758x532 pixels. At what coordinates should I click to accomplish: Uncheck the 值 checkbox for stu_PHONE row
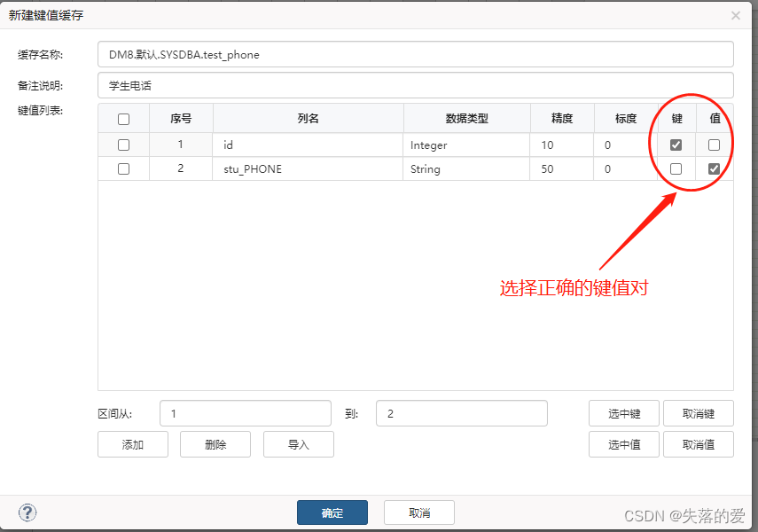(714, 168)
